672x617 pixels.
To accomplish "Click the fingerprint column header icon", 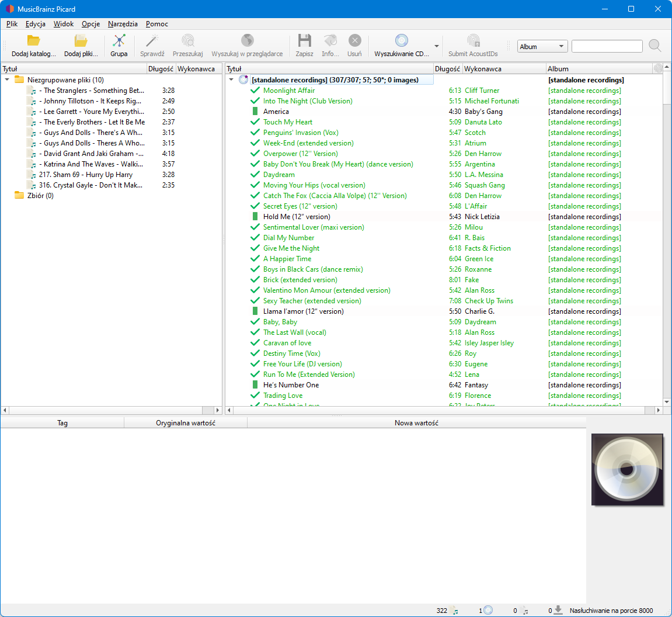I will 658,68.
